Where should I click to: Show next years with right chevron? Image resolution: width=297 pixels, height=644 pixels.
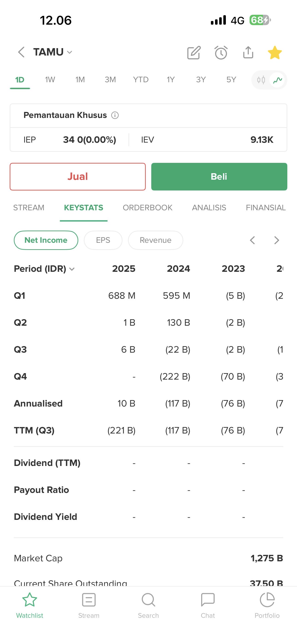pyautogui.click(x=277, y=240)
